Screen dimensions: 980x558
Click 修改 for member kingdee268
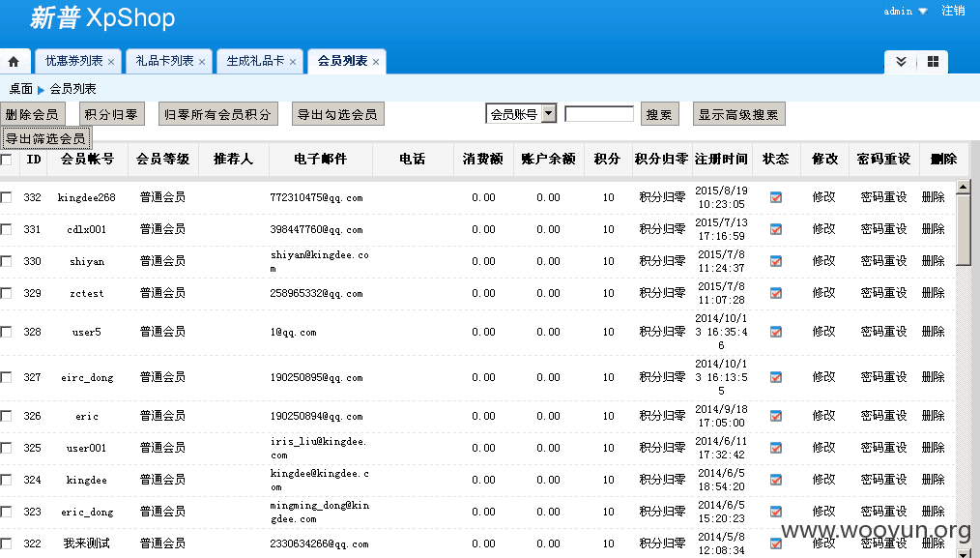pos(823,197)
